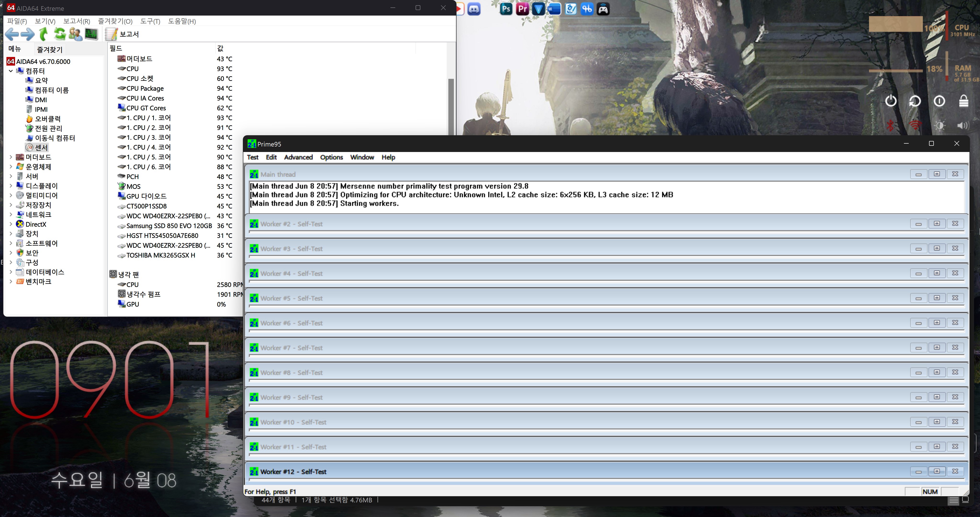Open the green graph monitor icon in AIDA64
This screenshot has width=980, height=517.
tap(91, 34)
